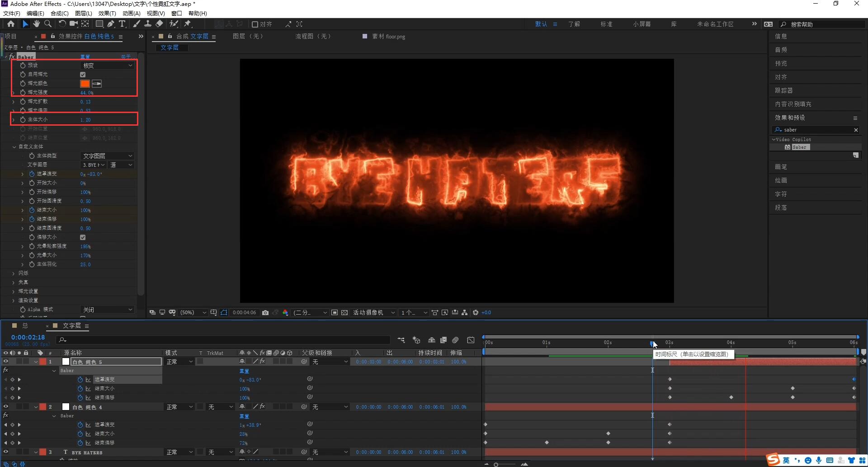
Task: Open the 活动摄像机 camera view dropdown
Action: tap(374, 312)
